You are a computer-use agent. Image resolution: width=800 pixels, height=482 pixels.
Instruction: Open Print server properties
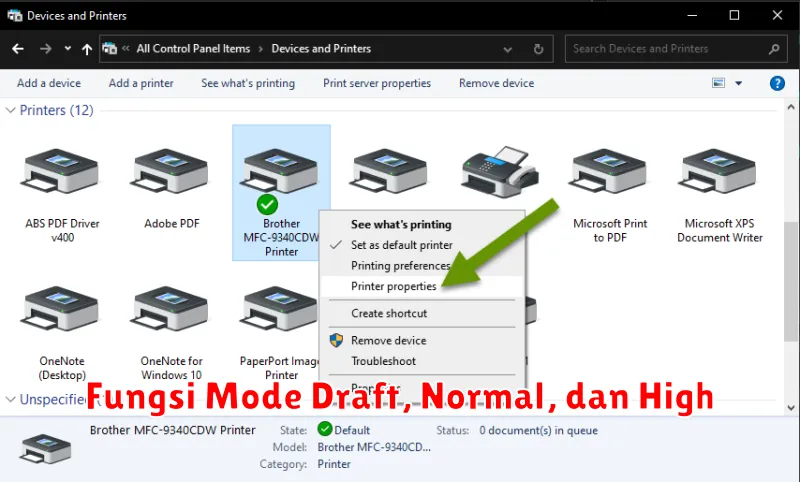377,83
